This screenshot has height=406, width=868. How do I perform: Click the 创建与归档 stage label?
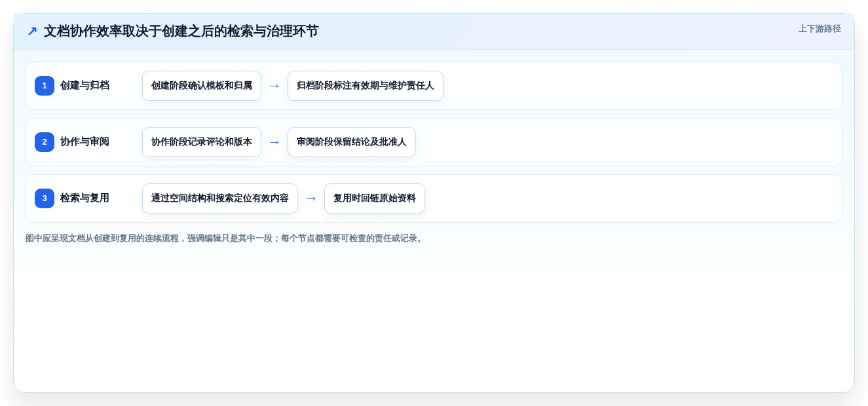(x=85, y=86)
